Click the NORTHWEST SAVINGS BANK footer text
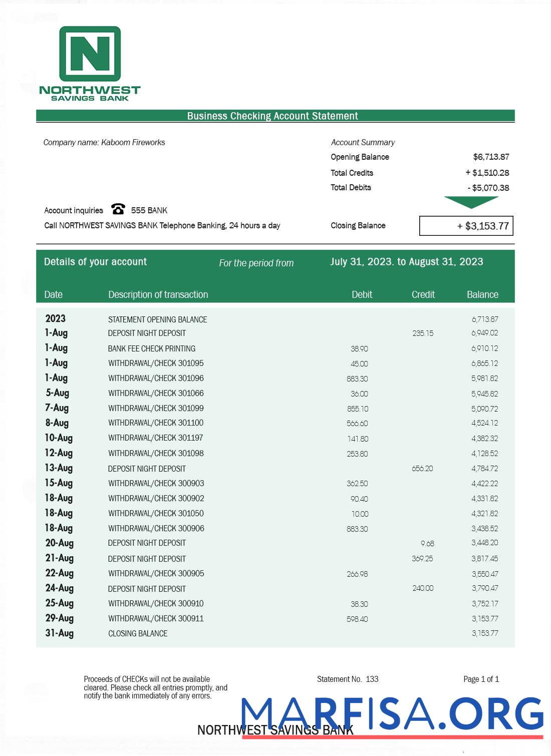The height and width of the screenshot is (756, 551). point(275,730)
